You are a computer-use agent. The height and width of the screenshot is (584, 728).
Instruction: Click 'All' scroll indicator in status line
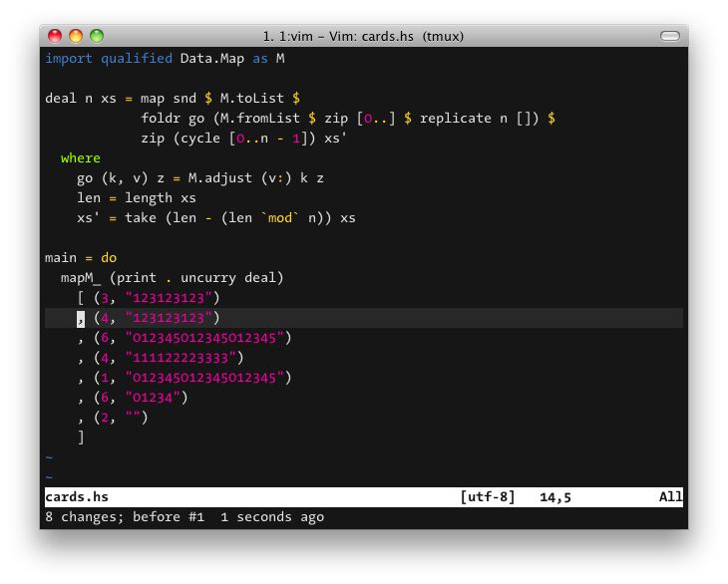(670, 497)
